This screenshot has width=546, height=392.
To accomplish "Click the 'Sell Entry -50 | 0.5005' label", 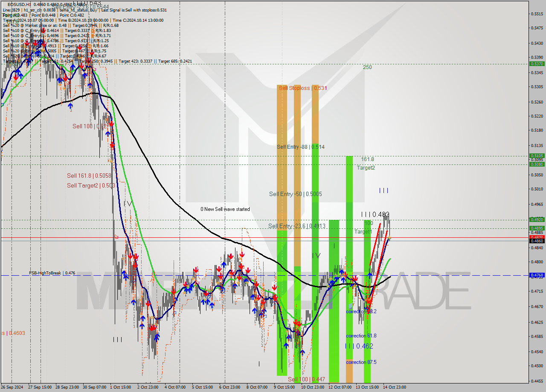I will point(296,194).
